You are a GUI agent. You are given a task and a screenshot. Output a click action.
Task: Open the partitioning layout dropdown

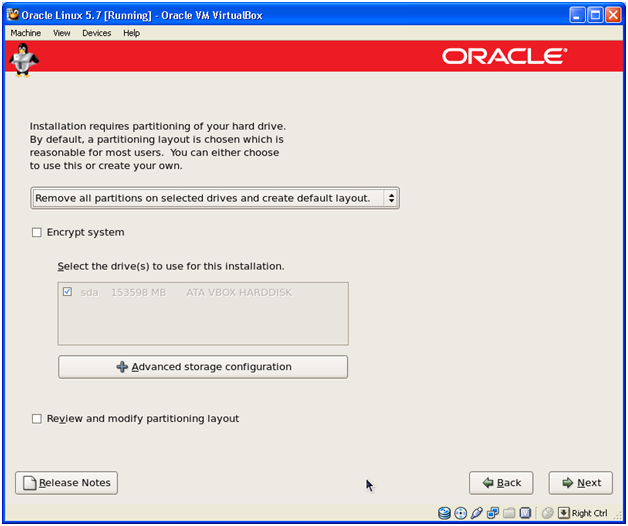[x=215, y=198]
